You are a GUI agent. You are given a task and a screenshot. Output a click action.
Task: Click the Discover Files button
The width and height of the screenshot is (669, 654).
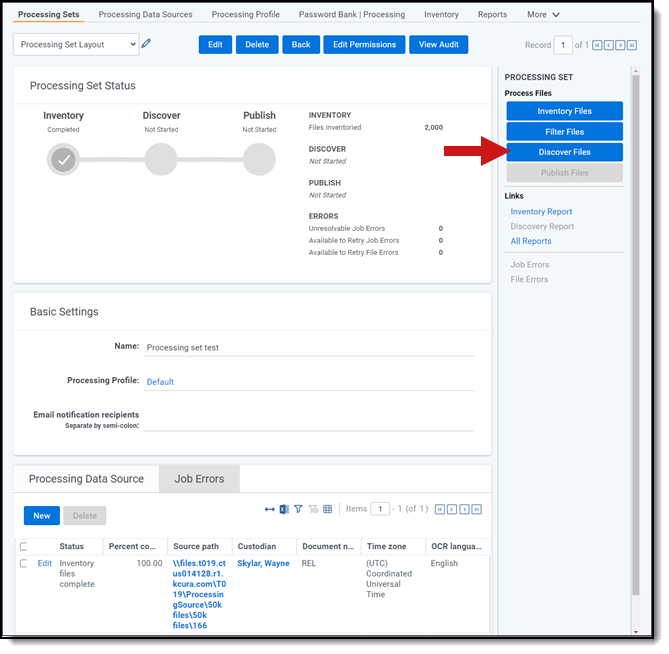pos(564,152)
